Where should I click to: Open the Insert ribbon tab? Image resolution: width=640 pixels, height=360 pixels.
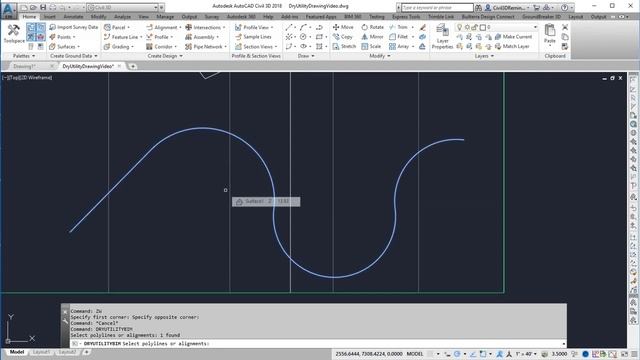pyautogui.click(x=50, y=17)
